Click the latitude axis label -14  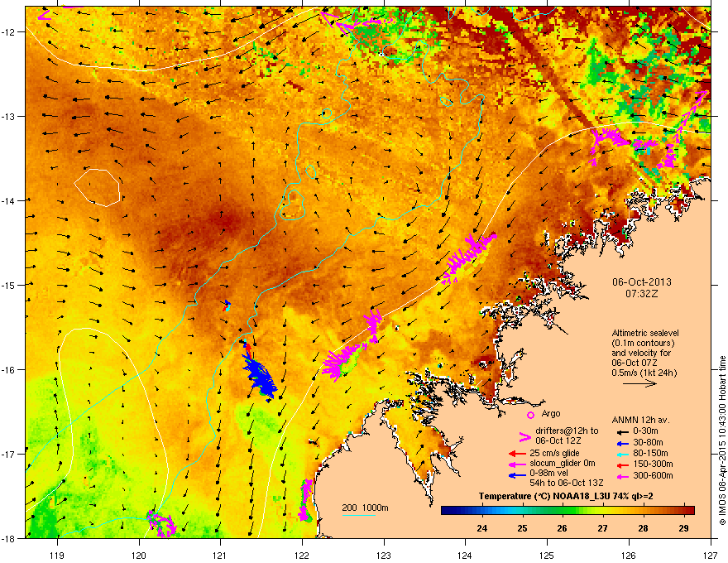pos(9,200)
